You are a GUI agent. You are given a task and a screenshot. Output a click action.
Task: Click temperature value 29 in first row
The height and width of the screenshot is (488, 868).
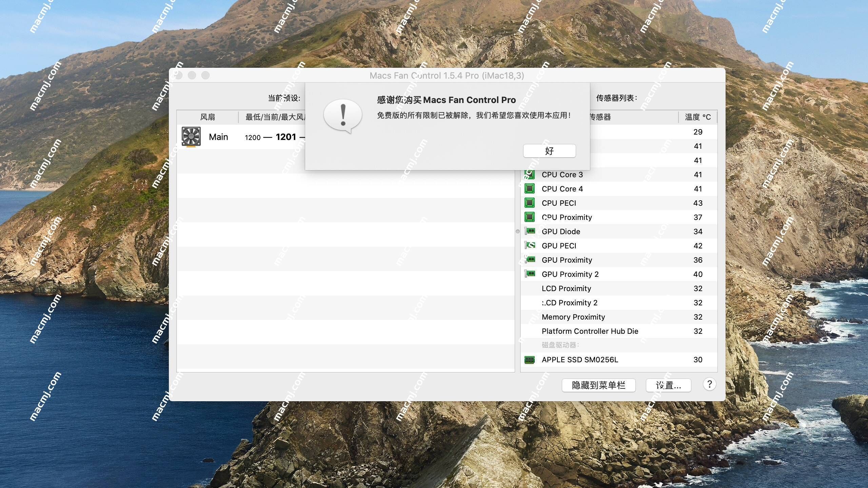pyautogui.click(x=698, y=132)
